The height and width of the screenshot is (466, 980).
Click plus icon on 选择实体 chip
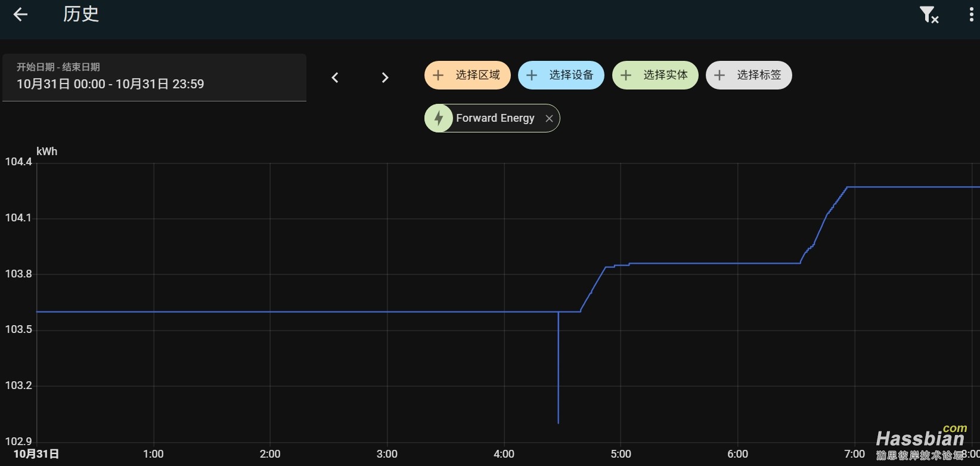point(626,75)
